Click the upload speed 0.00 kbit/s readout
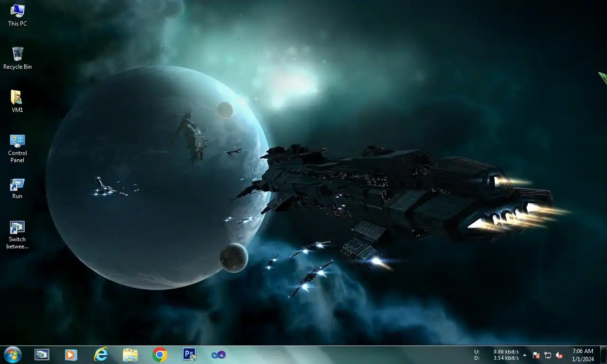607x364 pixels. [506, 352]
